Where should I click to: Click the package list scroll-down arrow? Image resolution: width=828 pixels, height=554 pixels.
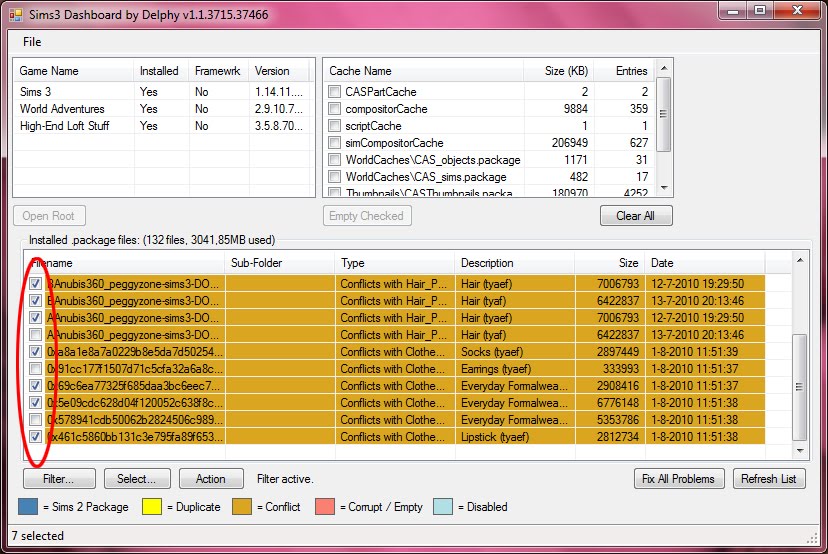pyautogui.click(x=799, y=450)
